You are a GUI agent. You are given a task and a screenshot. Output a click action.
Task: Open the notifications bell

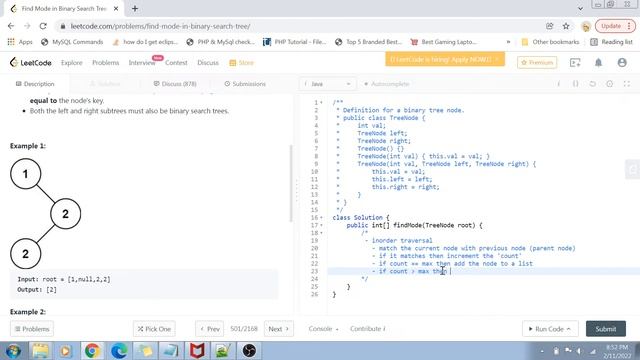click(x=598, y=62)
